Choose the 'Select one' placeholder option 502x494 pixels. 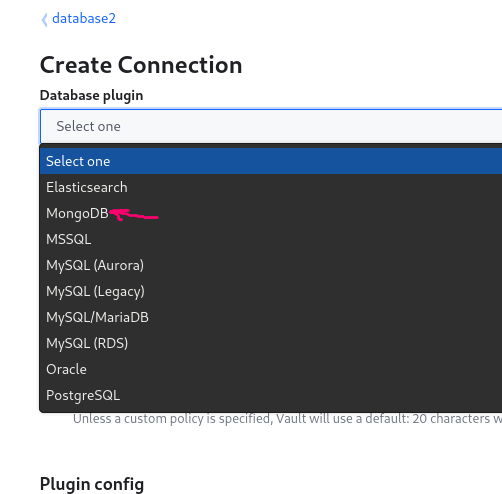point(271,161)
